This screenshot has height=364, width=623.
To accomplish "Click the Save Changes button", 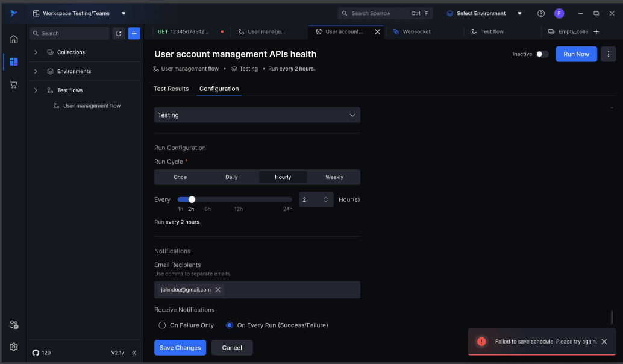I will point(180,348).
